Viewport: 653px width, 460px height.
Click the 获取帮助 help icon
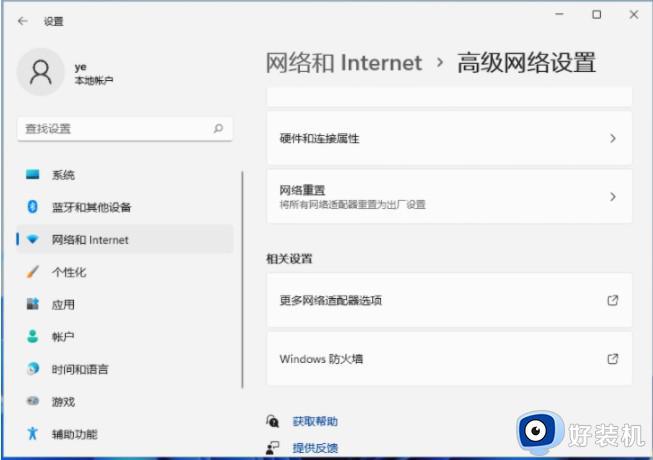(x=273, y=421)
